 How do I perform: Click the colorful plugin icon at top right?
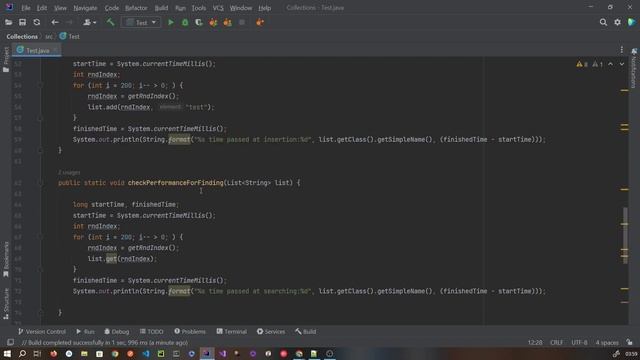click(631, 22)
